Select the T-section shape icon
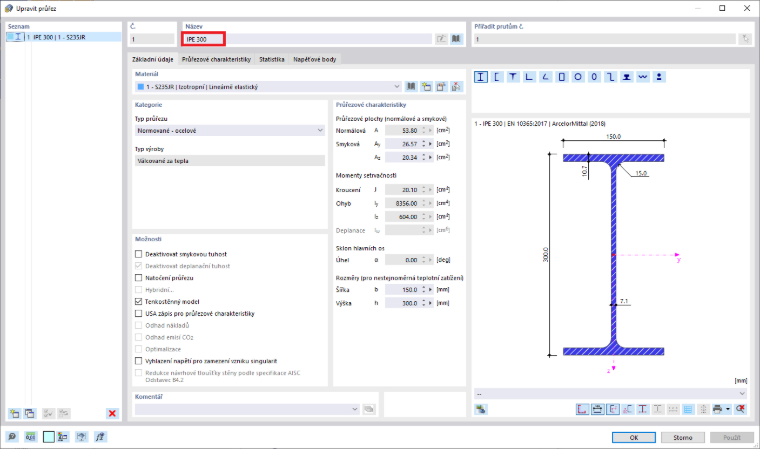Viewport: 760px width, 449px height. coord(513,77)
